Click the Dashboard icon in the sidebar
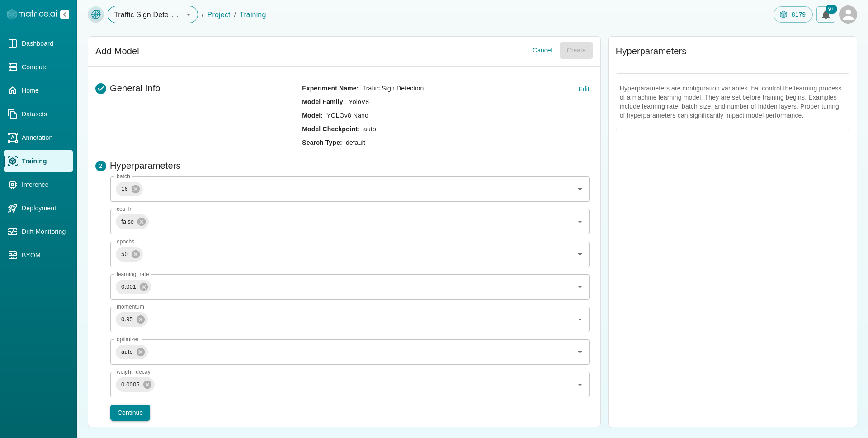Image resolution: width=868 pixels, height=438 pixels. (x=13, y=43)
